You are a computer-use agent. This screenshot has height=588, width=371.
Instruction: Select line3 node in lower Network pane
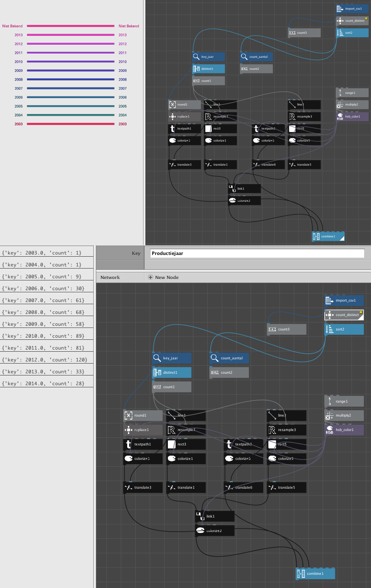[287, 415]
